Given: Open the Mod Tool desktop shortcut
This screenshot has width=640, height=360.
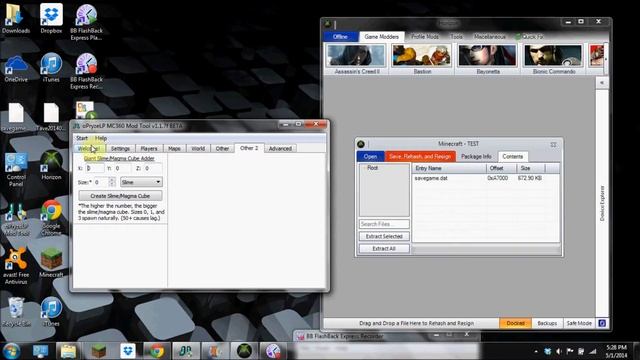Looking at the screenshot, I should pos(16,219).
